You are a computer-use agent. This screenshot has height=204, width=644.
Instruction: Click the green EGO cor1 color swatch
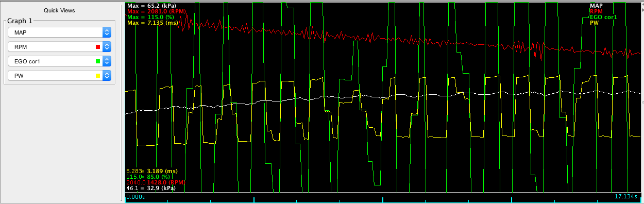tap(98, 61)
